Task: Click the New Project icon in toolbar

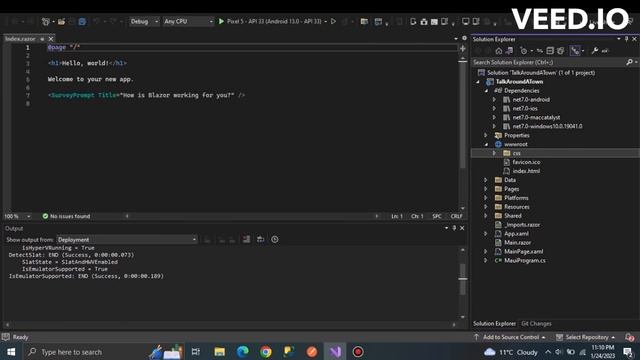Action: [x=46, y=21]
